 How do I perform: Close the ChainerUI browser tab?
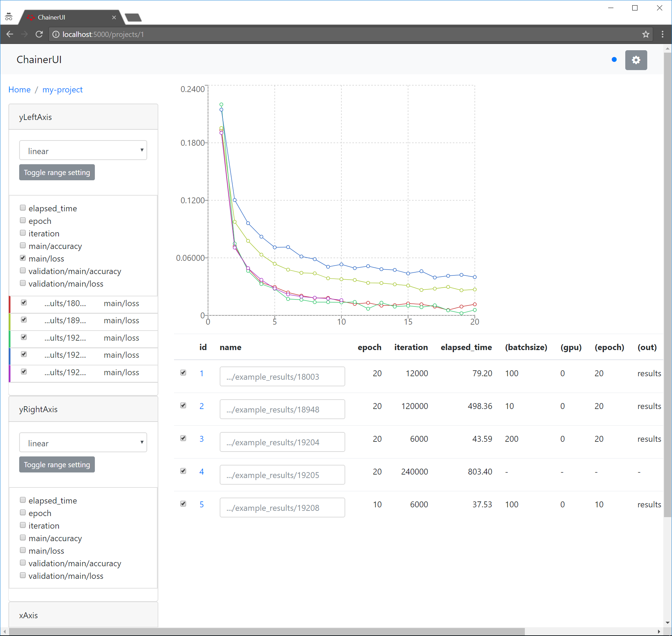(x=114, y=17)
